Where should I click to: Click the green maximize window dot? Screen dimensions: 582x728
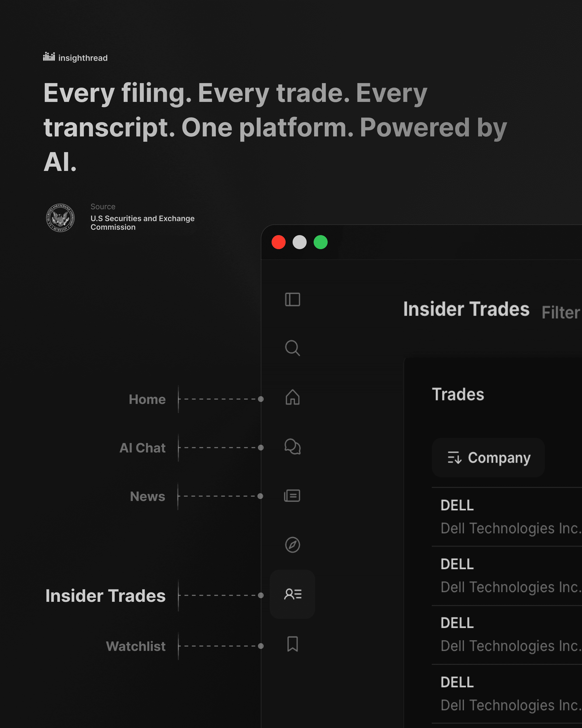point(320,242)
